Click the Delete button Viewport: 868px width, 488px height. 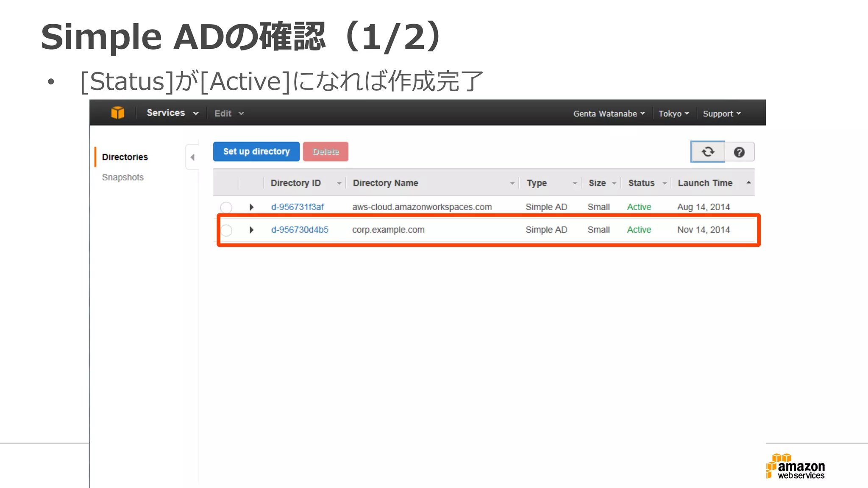tap(325, 152)
